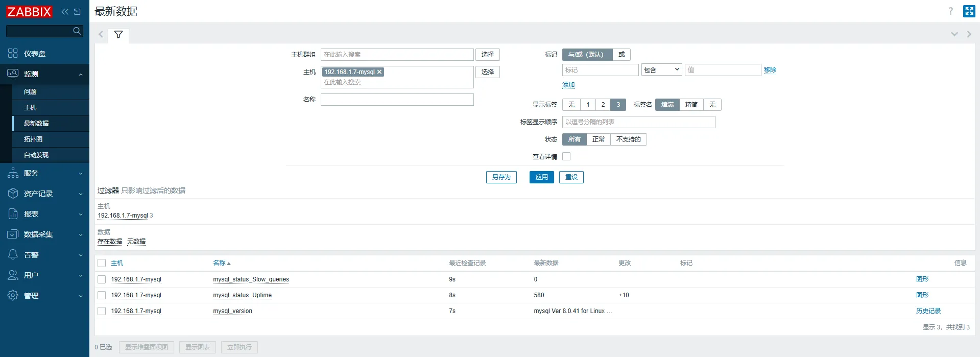Click the 存在数据 subfilter link
The width and height of the screenshot is (980, 357).
click(x=110, y=242)
